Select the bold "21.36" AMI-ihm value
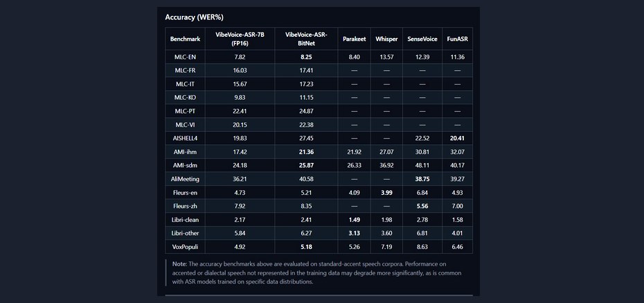 (306, 152)
